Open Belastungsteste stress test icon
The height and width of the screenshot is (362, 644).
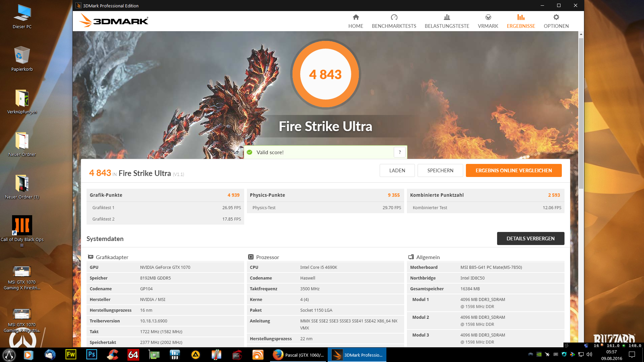447,17
